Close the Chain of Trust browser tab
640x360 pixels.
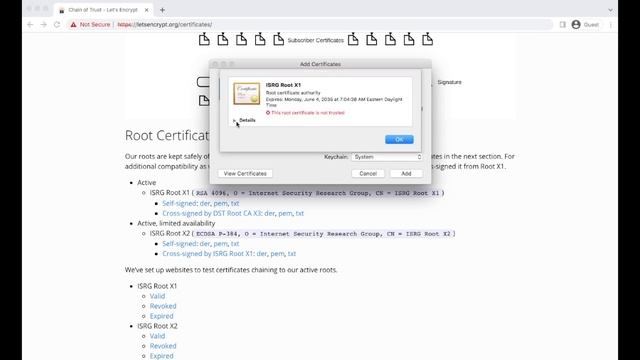(x=147, y=10)
